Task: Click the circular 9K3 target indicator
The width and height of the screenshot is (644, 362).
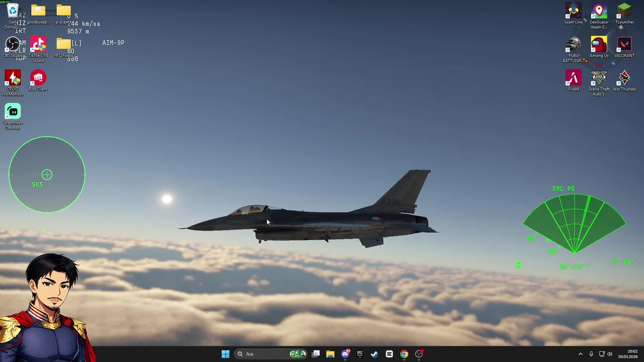Action: point(47,174)
